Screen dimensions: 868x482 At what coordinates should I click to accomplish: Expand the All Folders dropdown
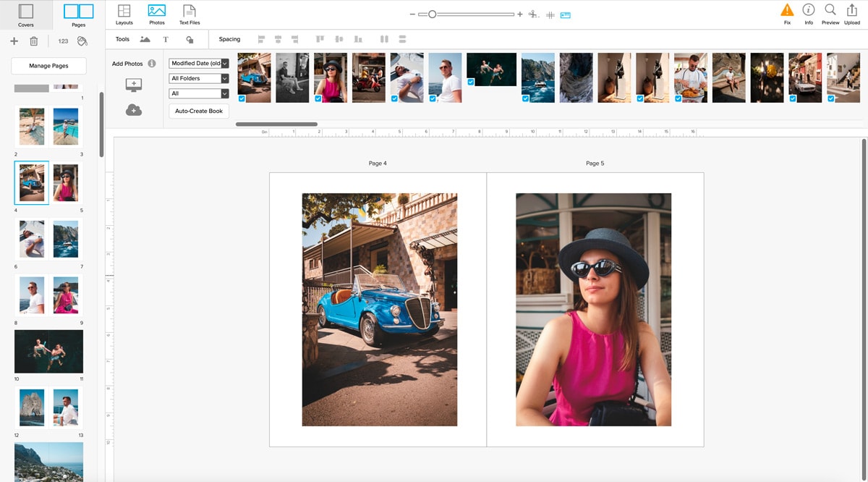(199, 78)
